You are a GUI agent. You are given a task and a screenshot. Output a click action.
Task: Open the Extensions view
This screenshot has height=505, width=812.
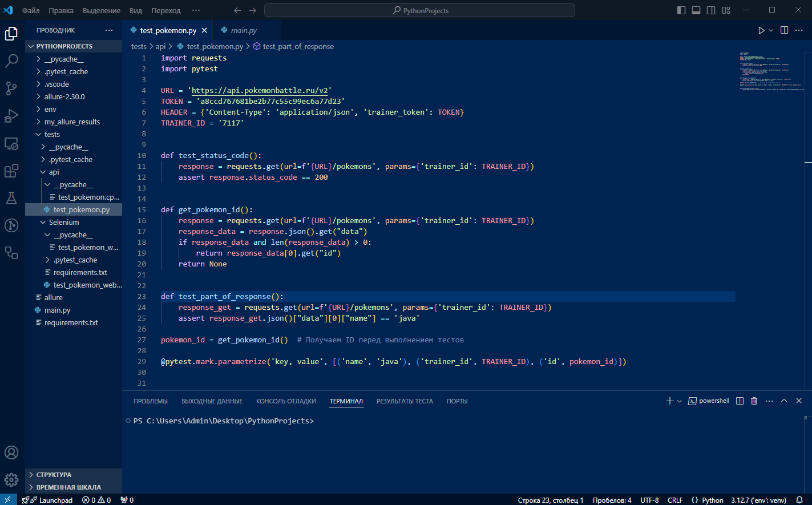pyautogui.click(x=11, y=171)
